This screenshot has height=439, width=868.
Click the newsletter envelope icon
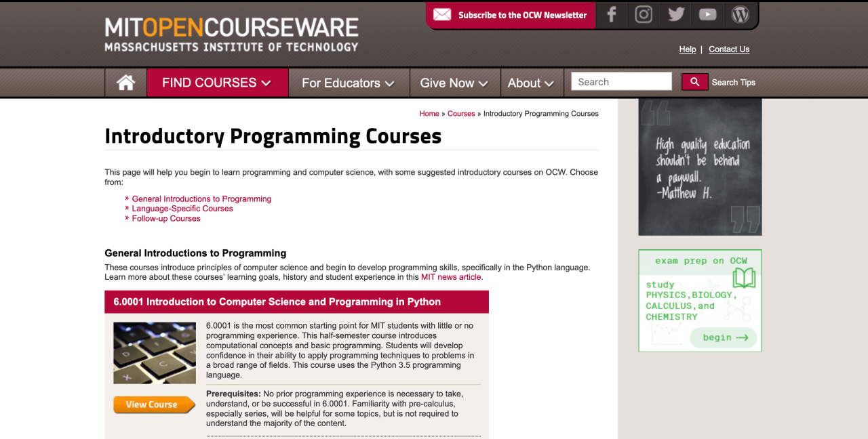(442, 14)
